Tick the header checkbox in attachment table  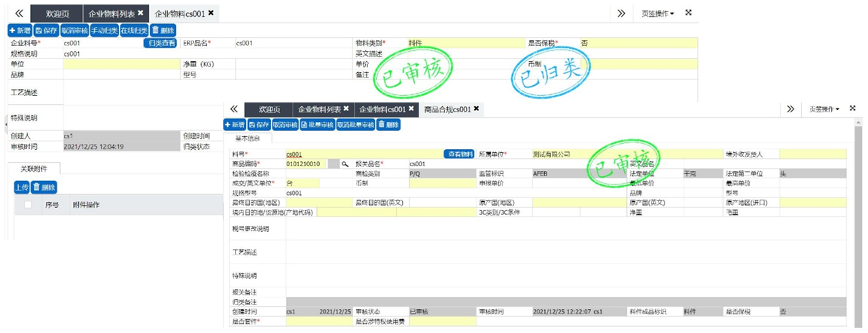[x=29, y=205]
